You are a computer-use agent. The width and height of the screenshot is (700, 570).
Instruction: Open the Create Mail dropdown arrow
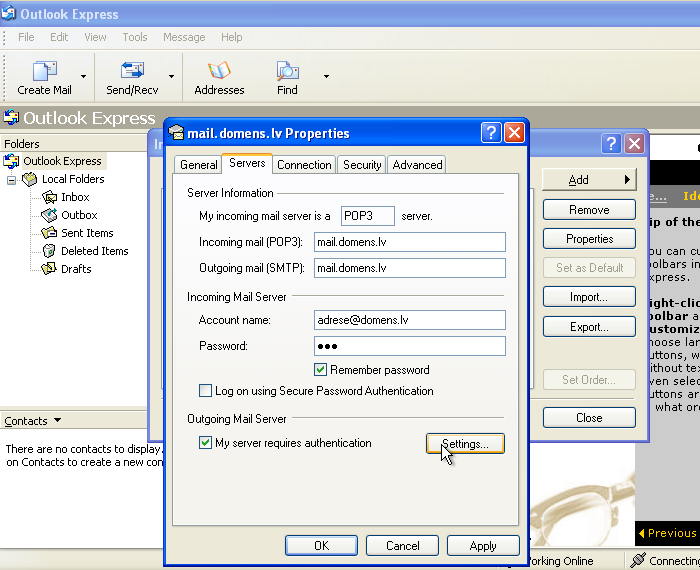[x=83, y=76]
